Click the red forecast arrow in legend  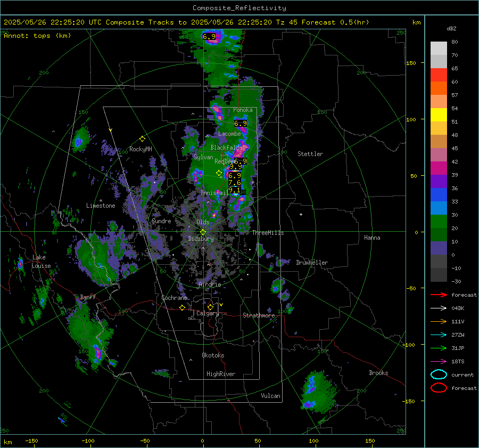439,295
